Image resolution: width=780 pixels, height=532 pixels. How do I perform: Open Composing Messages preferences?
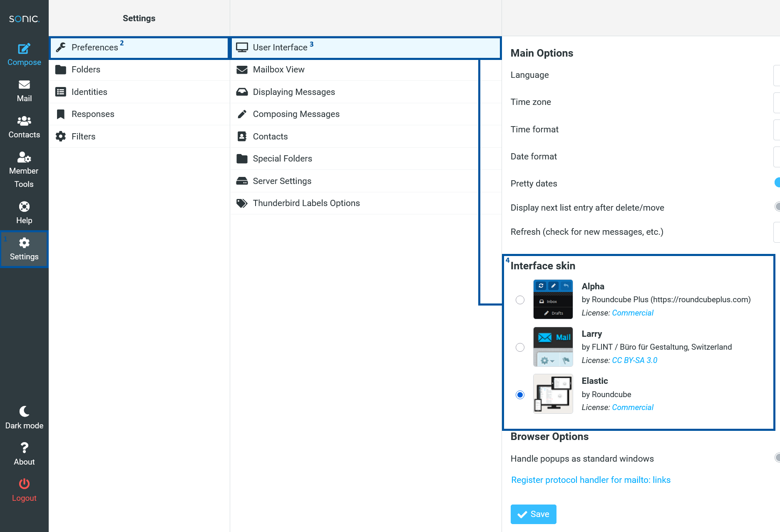coord(365,114)
